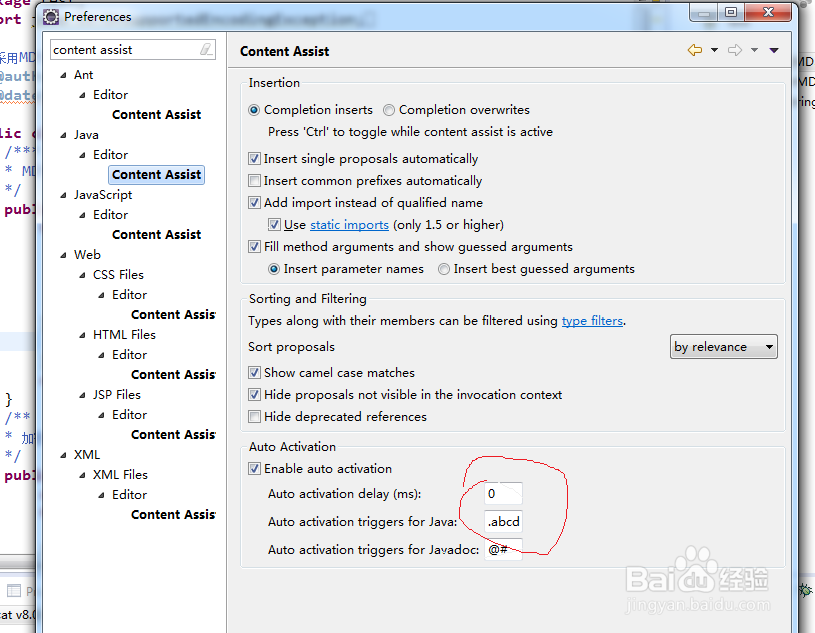Collapse the JSP Files node

[82, 395]
